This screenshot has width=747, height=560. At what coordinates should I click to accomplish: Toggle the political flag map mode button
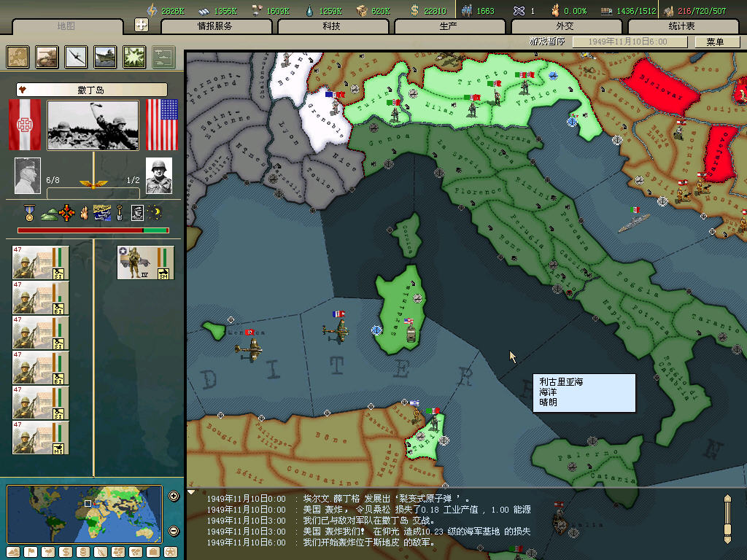(x=30, y=552)
